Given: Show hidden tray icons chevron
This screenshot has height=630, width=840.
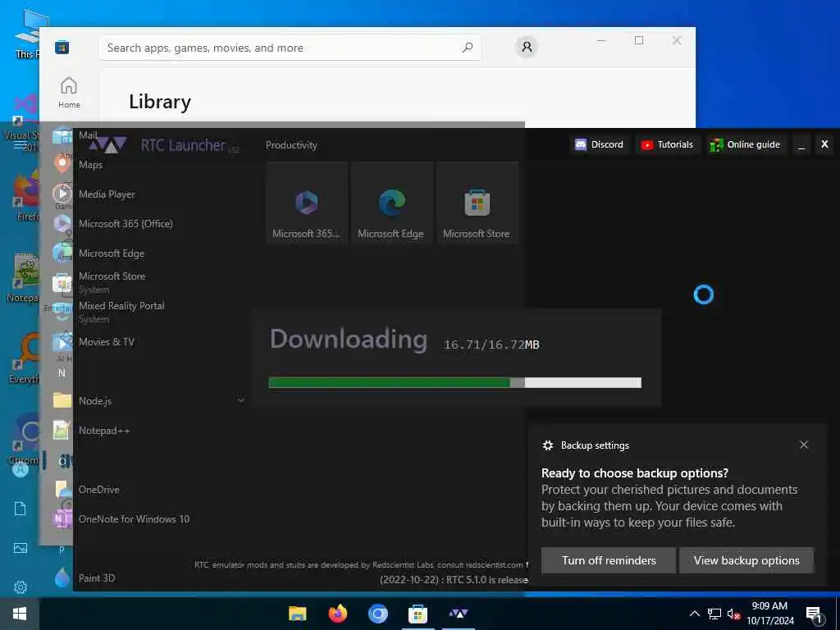Looking at the screenshot, I should pyautogui.click(x=694, y=614).
